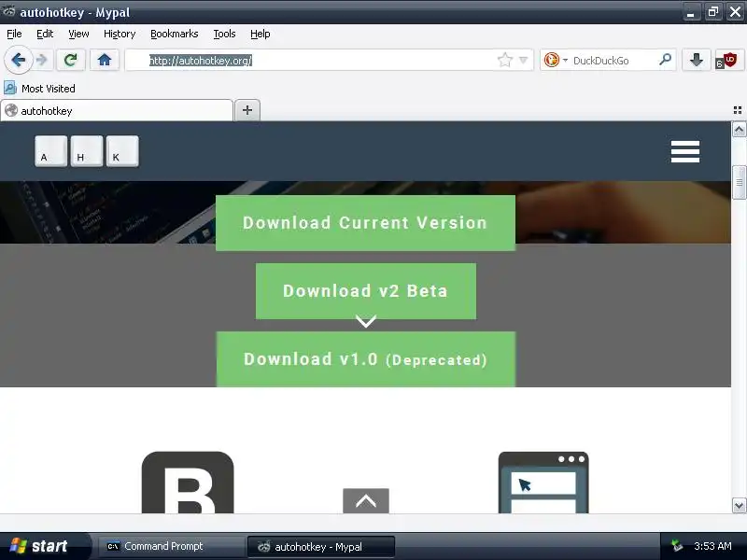Reload the page with green refresh icon
The height and width of the screenshot is (560, 747).
coord(71,60)
